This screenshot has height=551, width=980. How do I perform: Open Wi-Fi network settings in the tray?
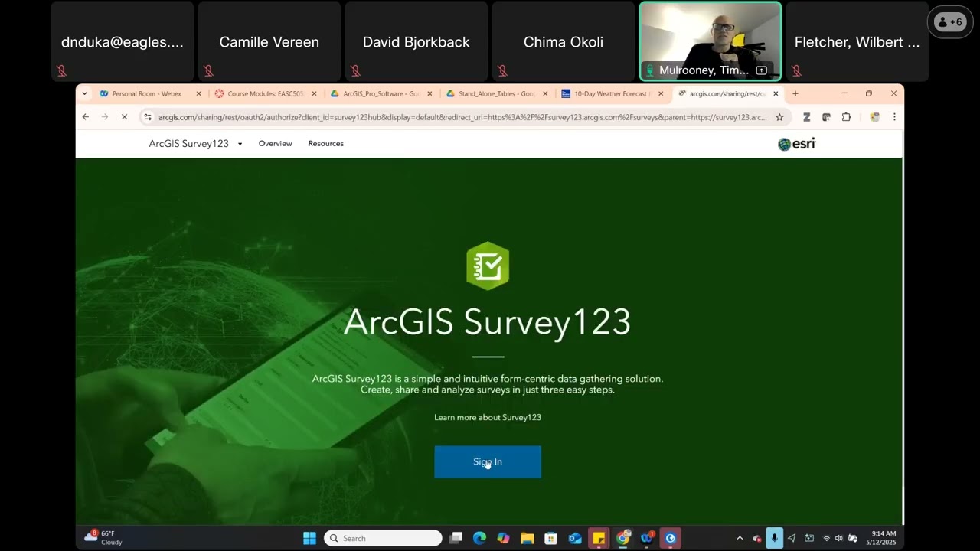point(826,538)
